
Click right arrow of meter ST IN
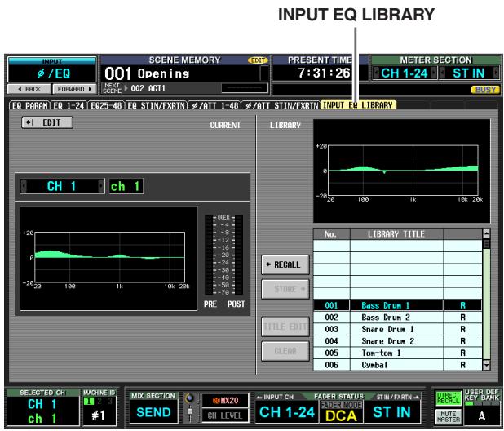[497, 73]
